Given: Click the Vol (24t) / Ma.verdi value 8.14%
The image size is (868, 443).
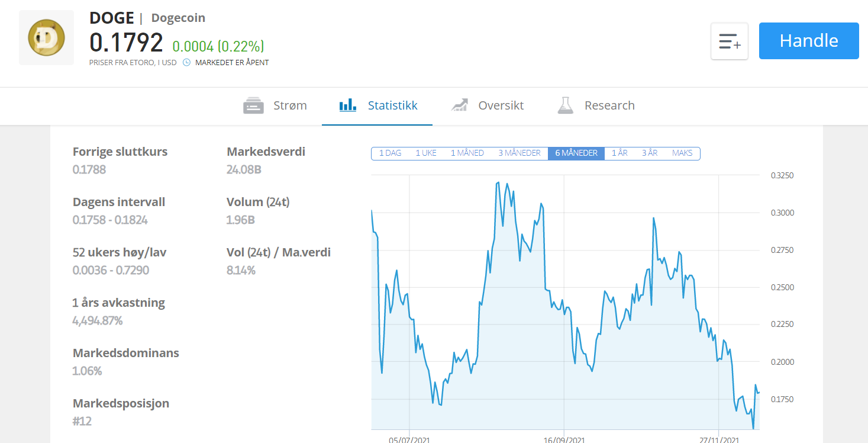Looking at the screenshot, I should point(241,271).
